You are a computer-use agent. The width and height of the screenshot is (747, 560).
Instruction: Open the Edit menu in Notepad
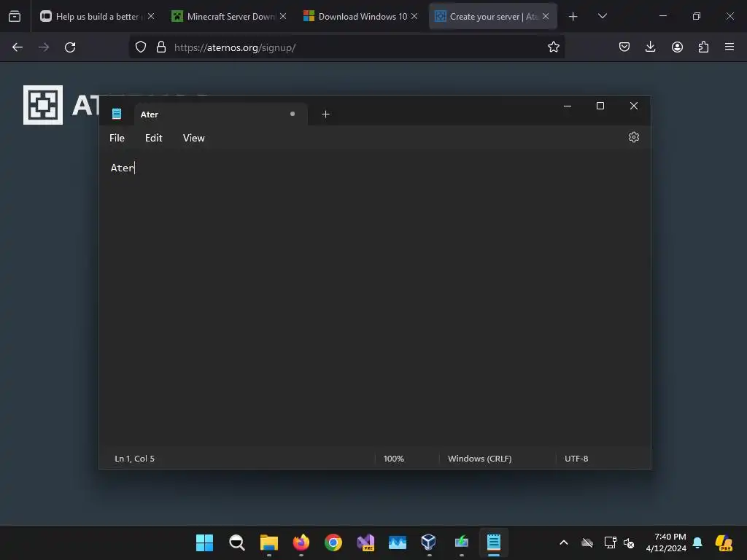(153, 138)
